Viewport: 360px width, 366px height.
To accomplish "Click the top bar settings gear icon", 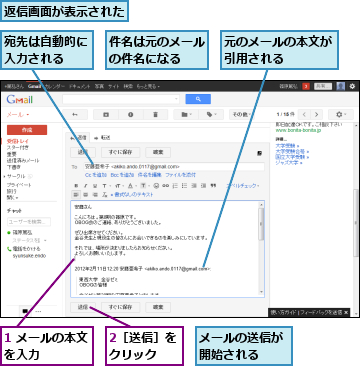I will [x=352, y=86].
